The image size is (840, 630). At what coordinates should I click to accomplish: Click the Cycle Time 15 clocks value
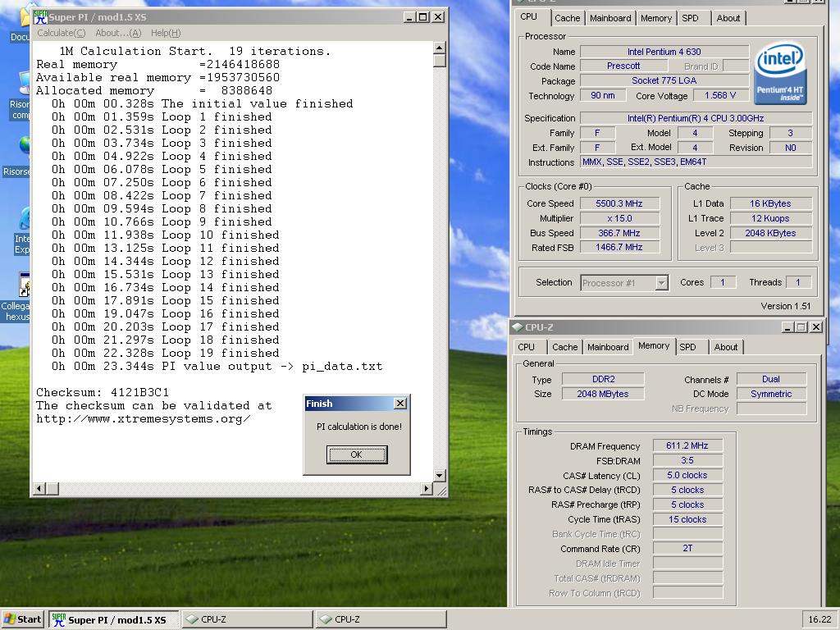click(687, 519)
